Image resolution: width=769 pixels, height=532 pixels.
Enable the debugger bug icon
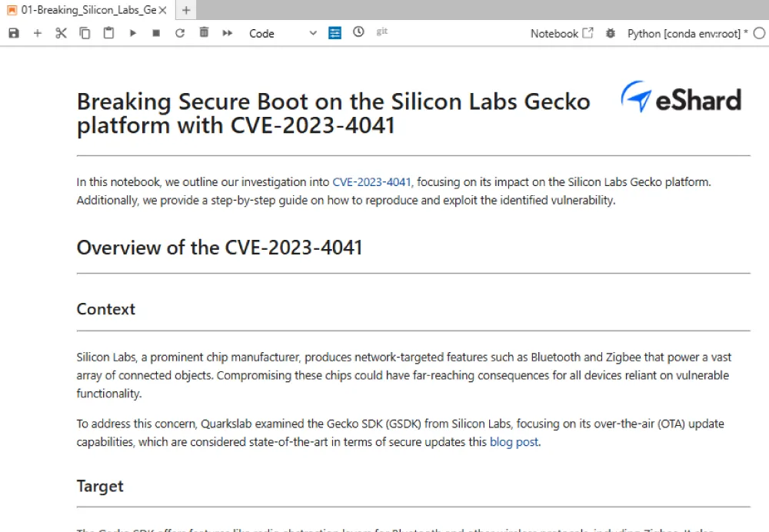[610, 33]
